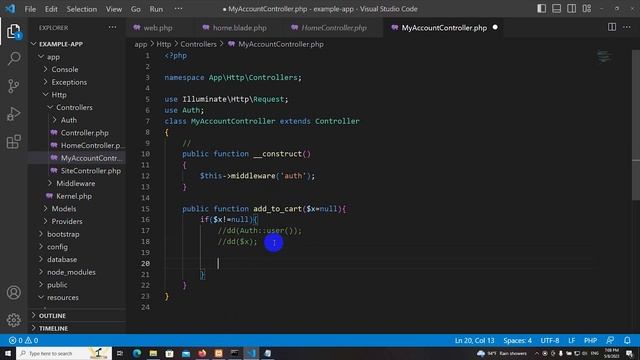Click the Windows taskbar search box

click(64, 353)
